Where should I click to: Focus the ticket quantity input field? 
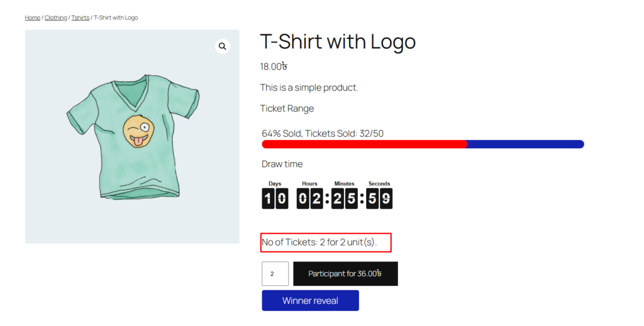click(275, 274)
